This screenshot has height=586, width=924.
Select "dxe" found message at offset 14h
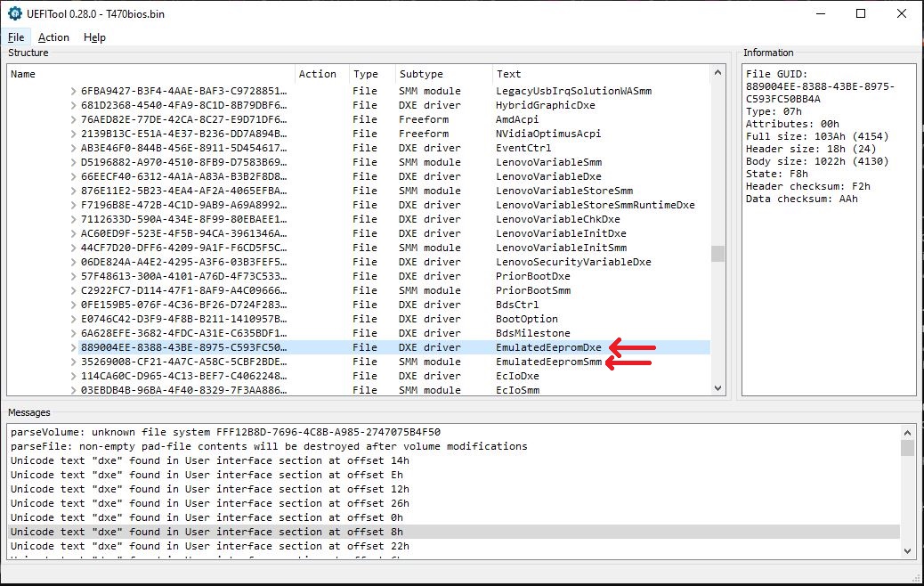click(x=210, y=460)
